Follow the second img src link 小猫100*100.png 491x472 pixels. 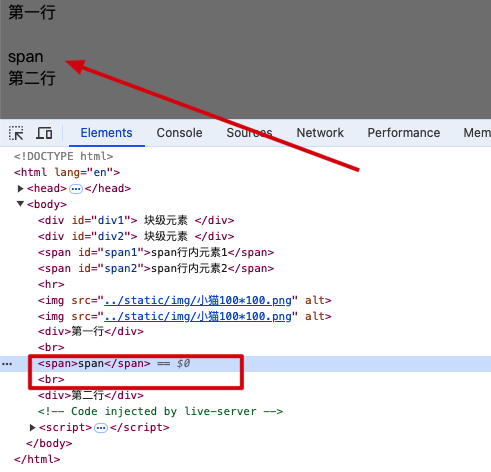coord(198,316)
